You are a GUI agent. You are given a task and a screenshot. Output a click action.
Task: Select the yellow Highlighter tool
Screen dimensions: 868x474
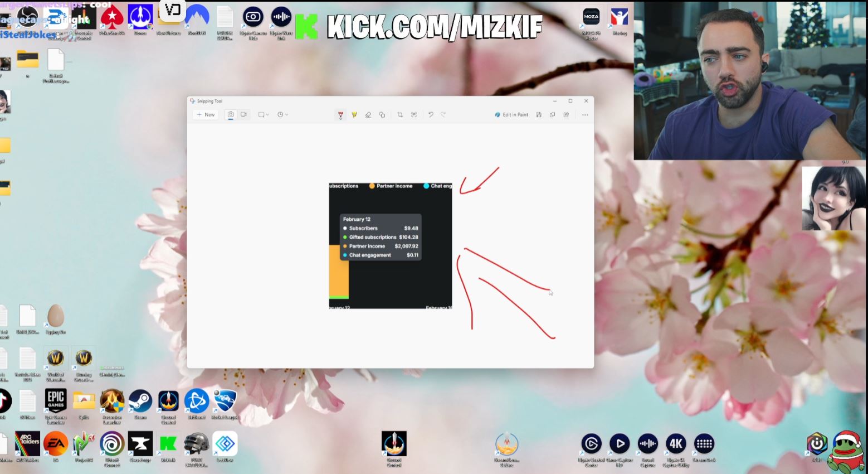(354, 115)
